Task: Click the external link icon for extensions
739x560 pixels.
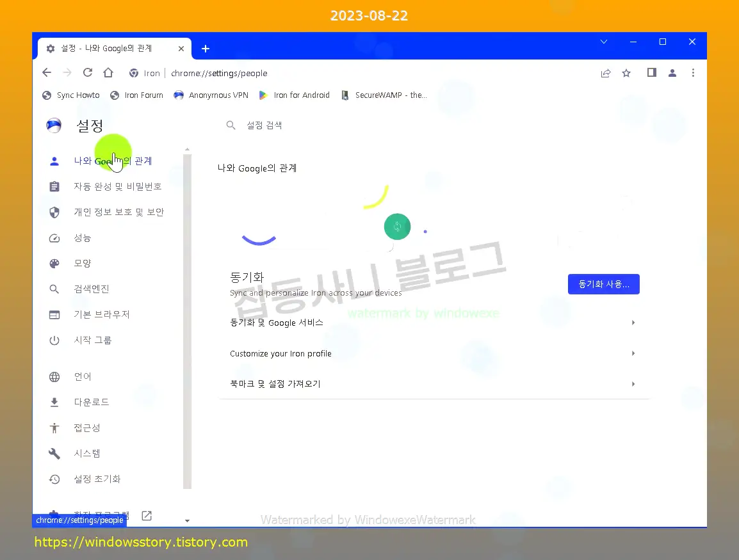Action: [x=147, y=516]
